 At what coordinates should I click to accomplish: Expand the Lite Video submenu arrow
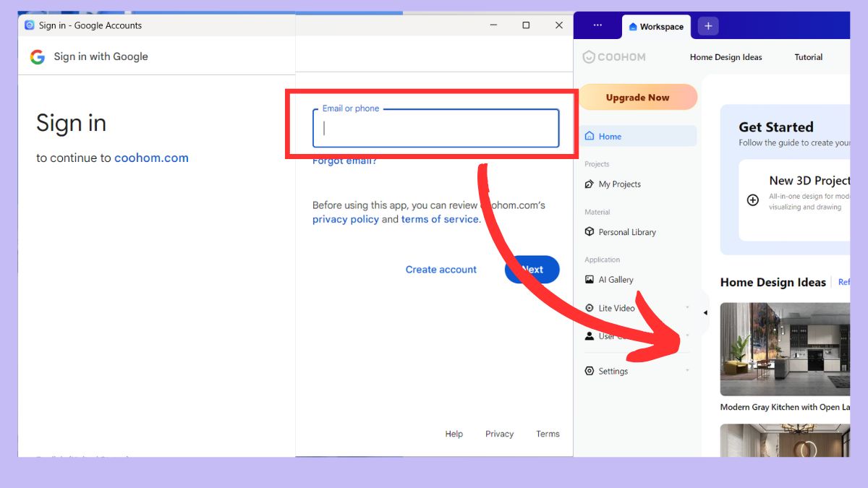tap(687, 308)
